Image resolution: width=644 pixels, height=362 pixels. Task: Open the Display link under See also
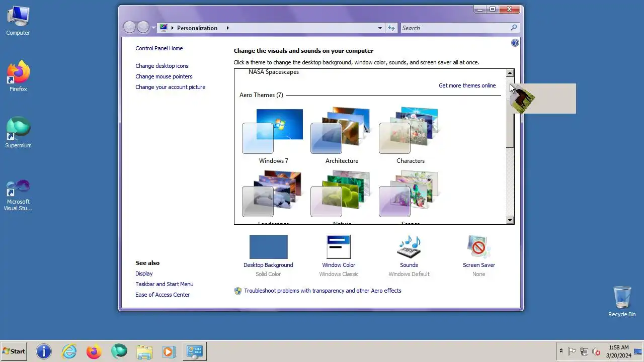click(144, 274)
